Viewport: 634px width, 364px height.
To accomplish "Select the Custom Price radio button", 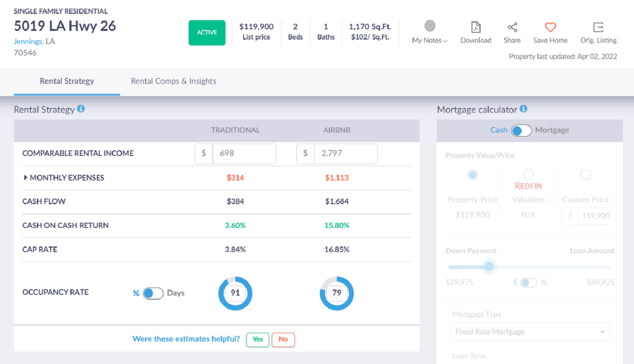I will click(586, 175).
